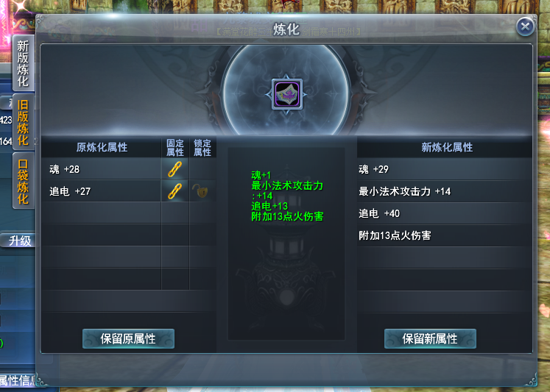This screenshot has width=550, height=392.
Task: Switch to the 新版炼化 tab
Action: pos(23,63)
